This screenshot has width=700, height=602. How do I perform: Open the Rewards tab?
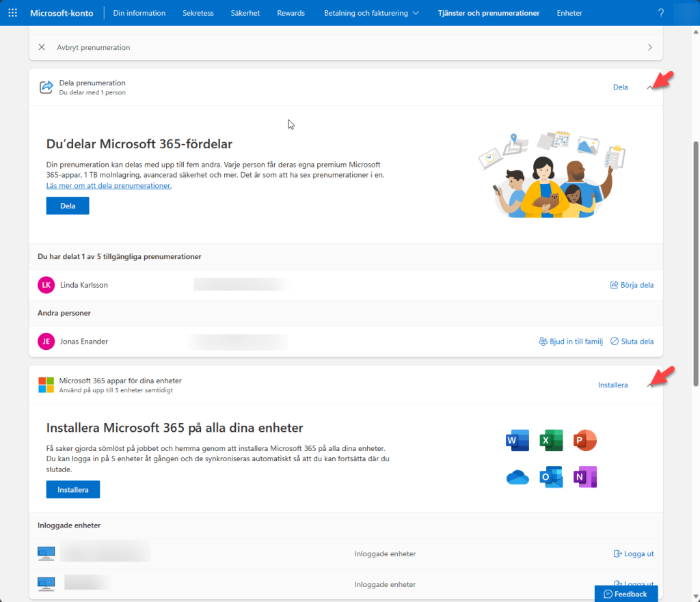click(x=291, y=13)
